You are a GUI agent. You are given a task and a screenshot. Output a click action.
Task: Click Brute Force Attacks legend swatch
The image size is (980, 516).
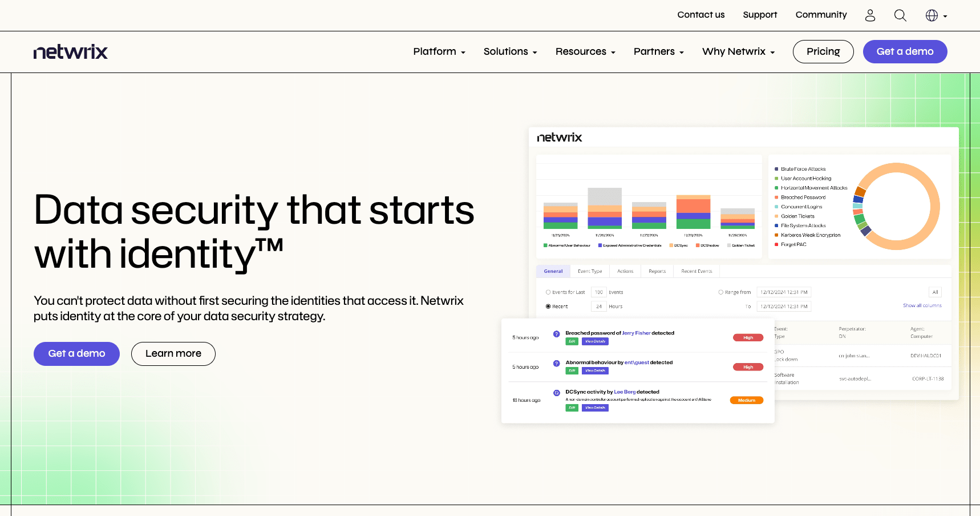[776, 169]
